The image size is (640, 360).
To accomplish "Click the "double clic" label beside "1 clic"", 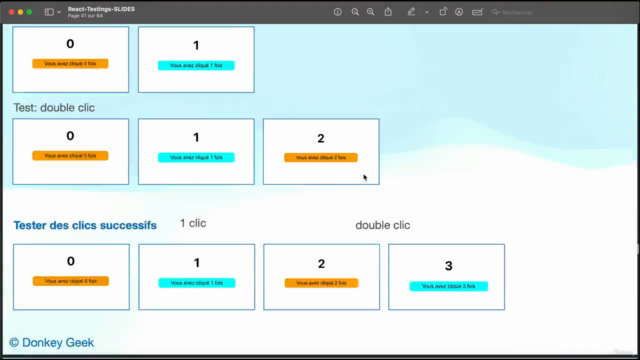I will [382, 225].
